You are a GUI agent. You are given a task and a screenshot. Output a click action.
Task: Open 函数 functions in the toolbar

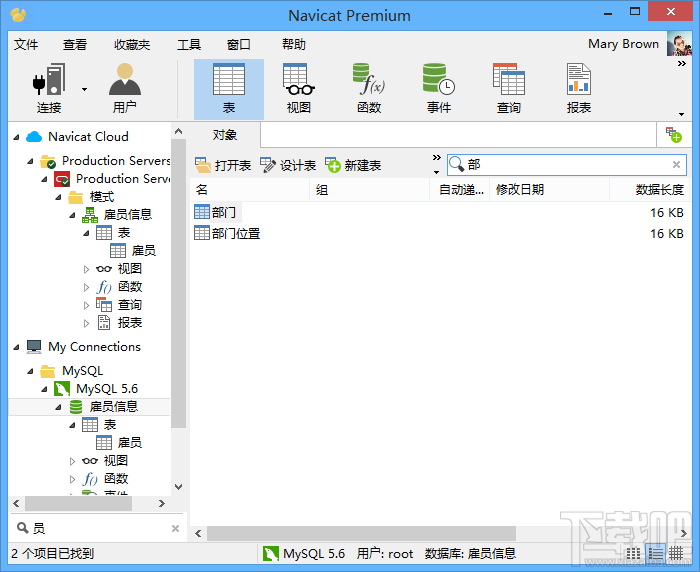tap(369, 88)
